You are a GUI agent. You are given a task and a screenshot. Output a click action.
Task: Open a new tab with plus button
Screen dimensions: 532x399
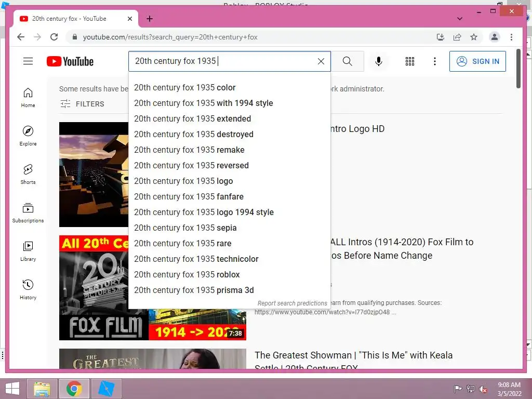(150, 19)
